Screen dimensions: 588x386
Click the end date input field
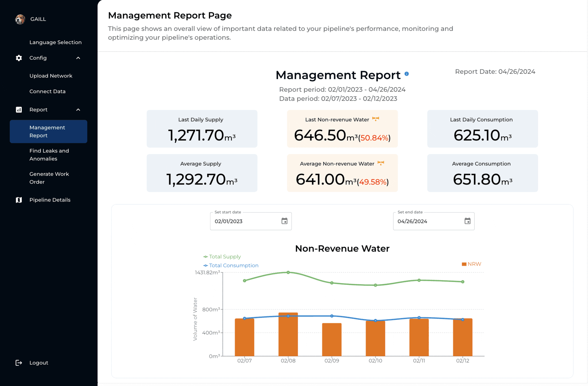point(426,221)
